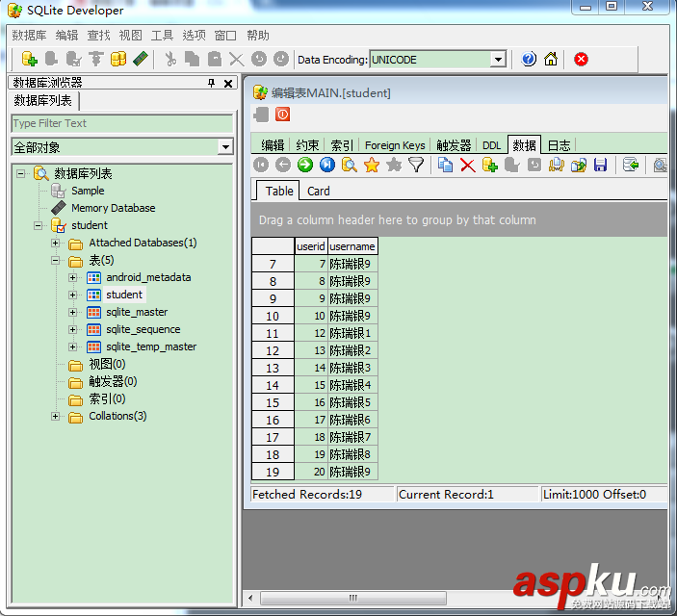The height and width of the screenshot is (616, 677).
Task: Click the red power icon under the table title
Action: click(x=283, y=115)
